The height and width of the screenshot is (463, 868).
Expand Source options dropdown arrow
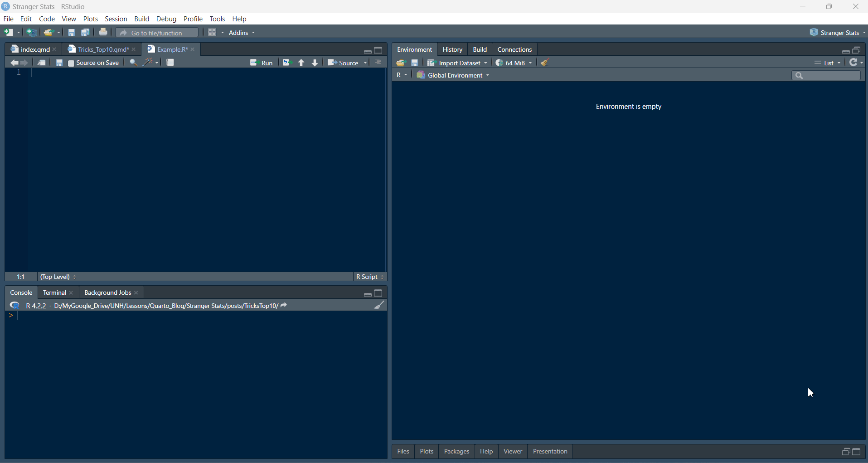pyautogui.click(x=365, y=63)
